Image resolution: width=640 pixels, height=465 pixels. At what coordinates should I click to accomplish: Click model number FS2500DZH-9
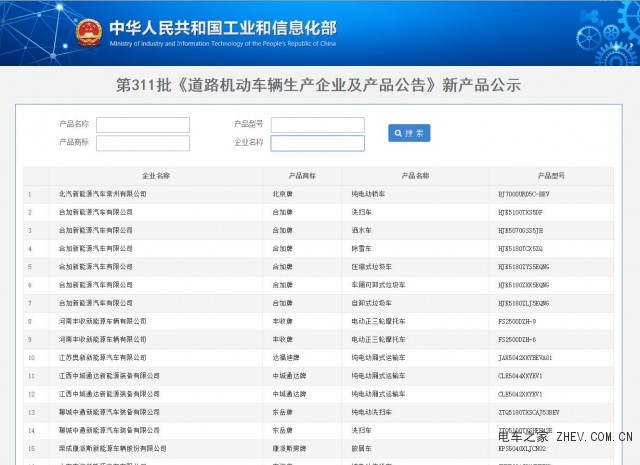click(517, 321)
